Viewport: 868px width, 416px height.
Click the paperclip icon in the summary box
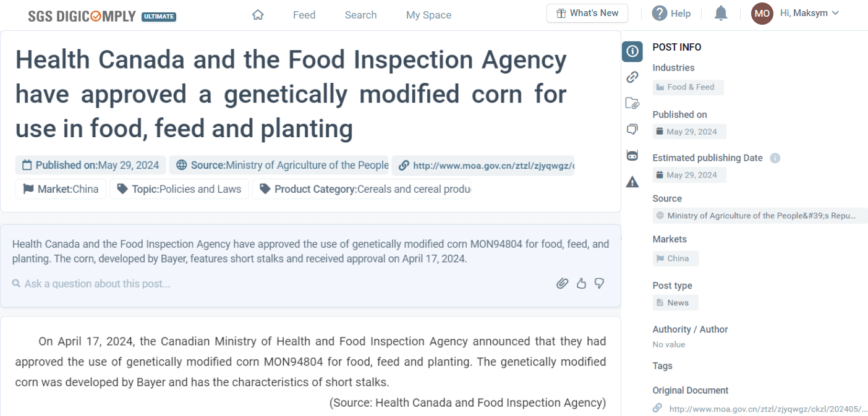click(563, 283)
